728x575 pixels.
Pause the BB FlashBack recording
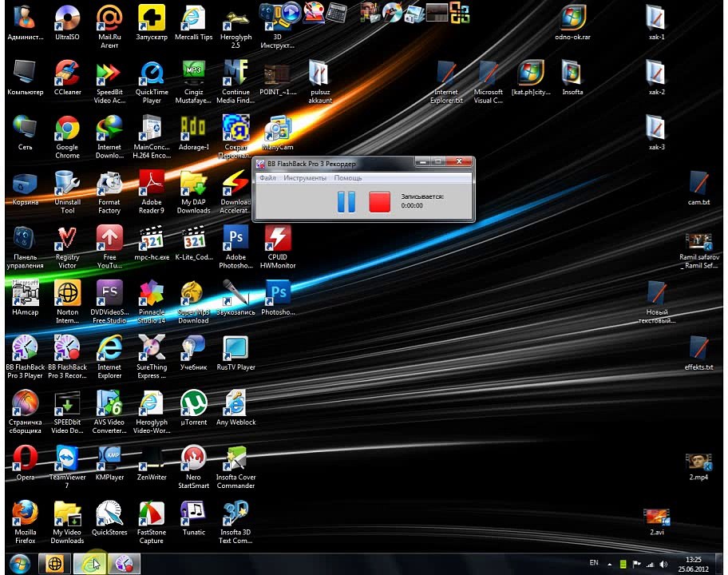(346, 202)
